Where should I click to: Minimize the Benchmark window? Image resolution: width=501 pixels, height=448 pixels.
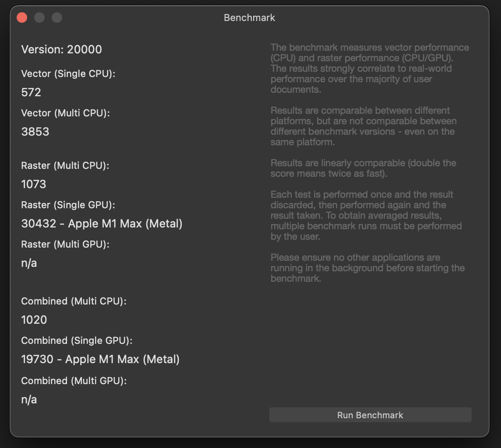[x=39, y=17]
